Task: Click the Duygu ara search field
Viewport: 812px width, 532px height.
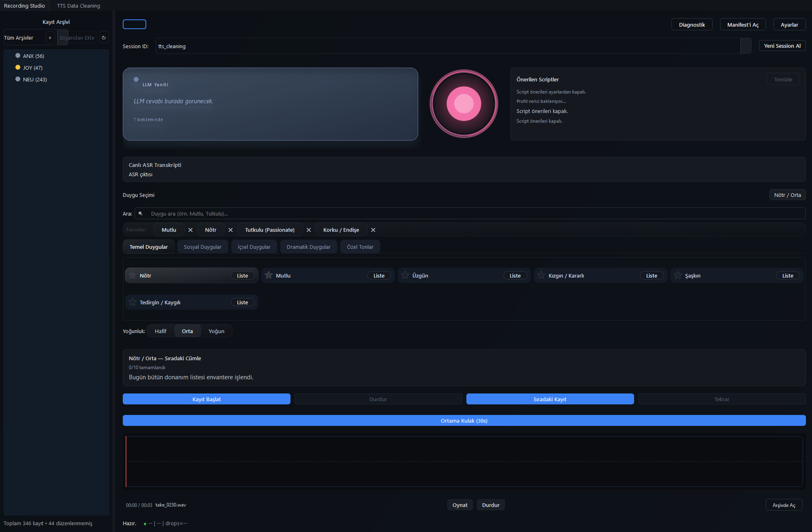Action: [x=472, y=214]
